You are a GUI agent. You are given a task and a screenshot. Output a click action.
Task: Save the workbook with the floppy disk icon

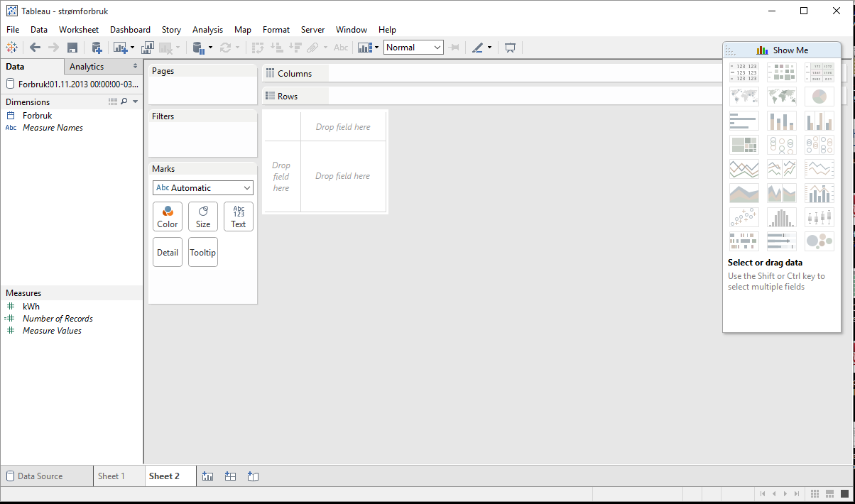click(x=72, y=48)
